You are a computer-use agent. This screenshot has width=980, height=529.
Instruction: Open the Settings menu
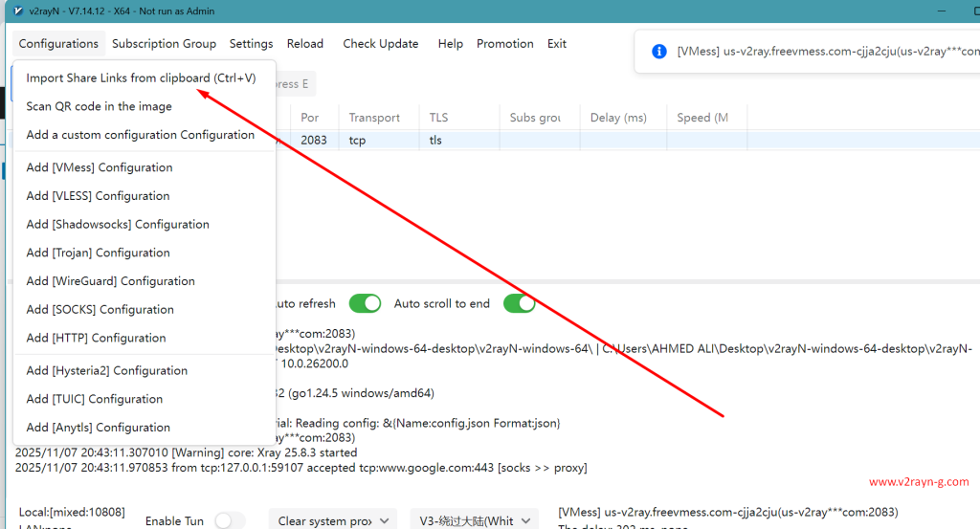point(251,44)
